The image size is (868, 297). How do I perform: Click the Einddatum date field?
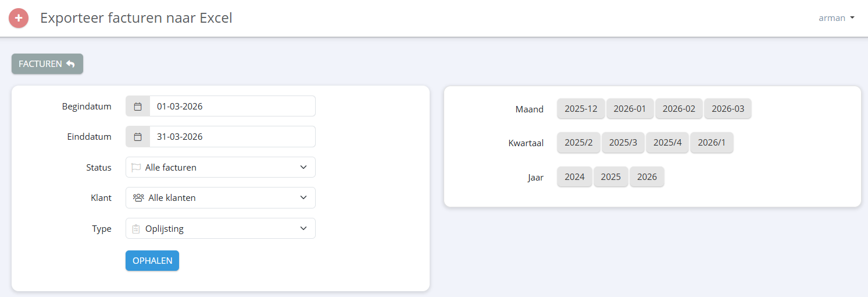tap(232, 137)
